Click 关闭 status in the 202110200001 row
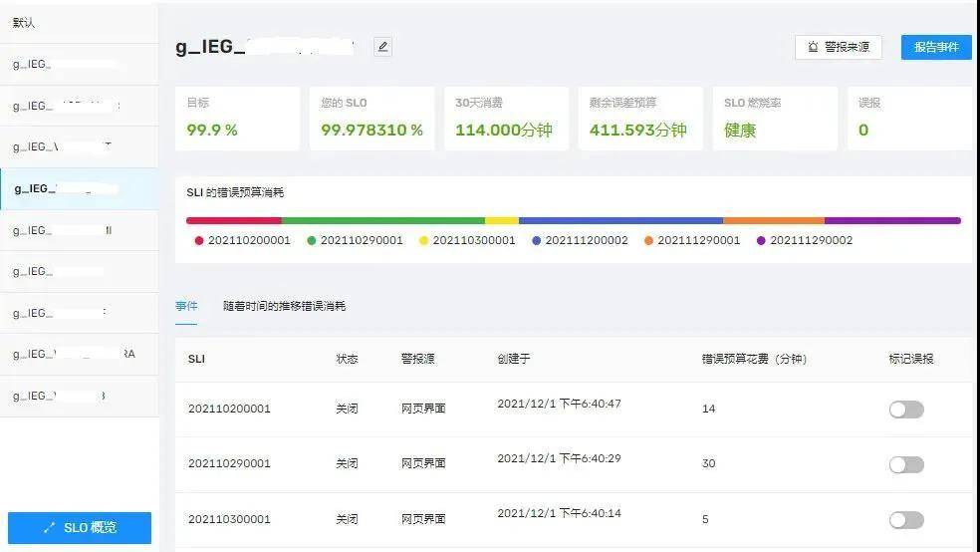The width and height of the screenshot is (980, 552). [347, 409]
